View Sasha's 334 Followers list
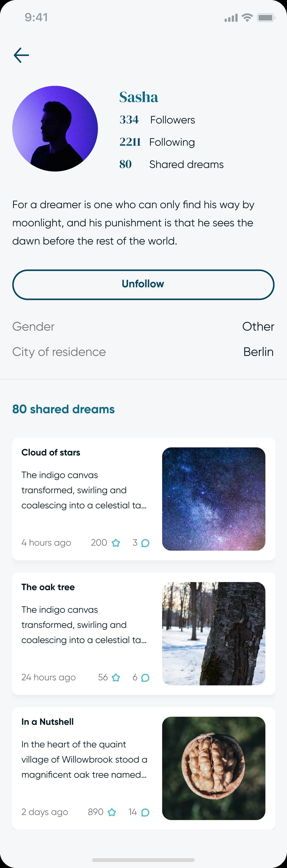The width and height of the screenshot is (287, 868). [x=157, y=120]
